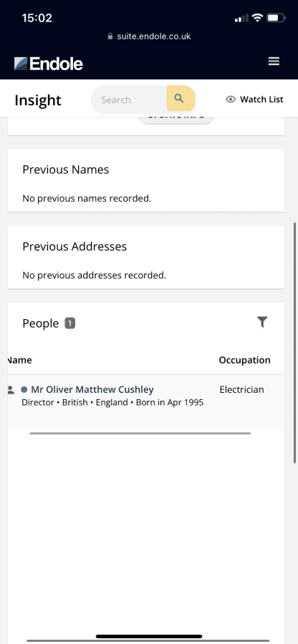Sort by the Name column header
The width and height of the screenshot is (298, 644).
coord(19,360)
